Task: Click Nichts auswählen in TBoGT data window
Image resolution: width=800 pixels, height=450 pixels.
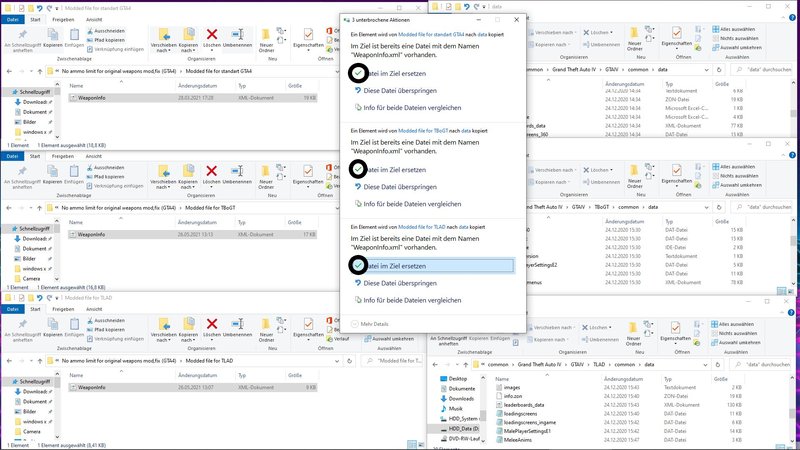Action: [x=735, y=176]
